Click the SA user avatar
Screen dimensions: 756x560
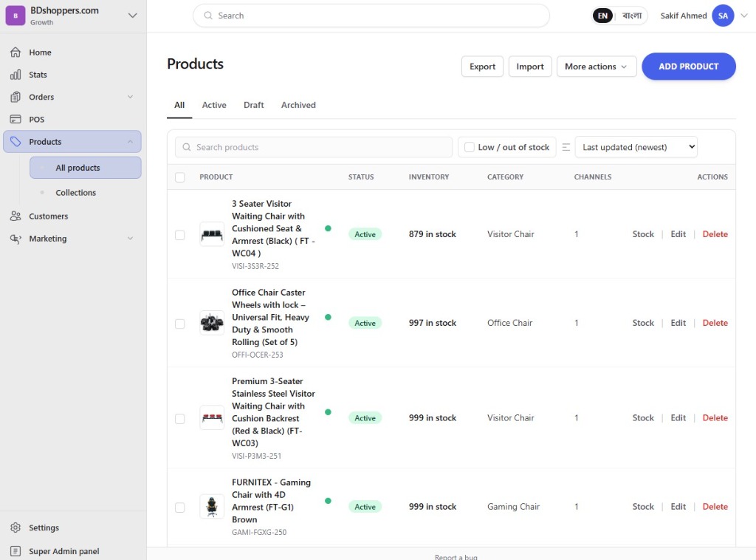pos(723,16)
